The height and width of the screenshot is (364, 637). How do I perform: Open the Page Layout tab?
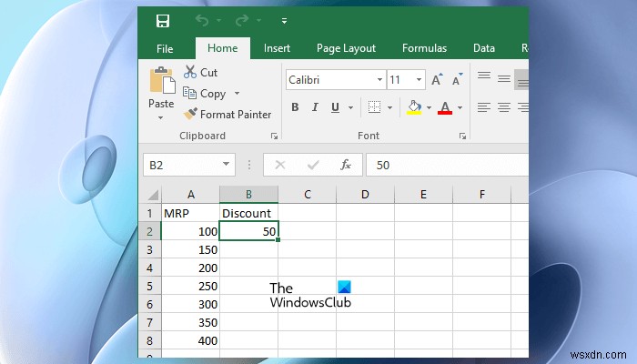coord(346,48)
